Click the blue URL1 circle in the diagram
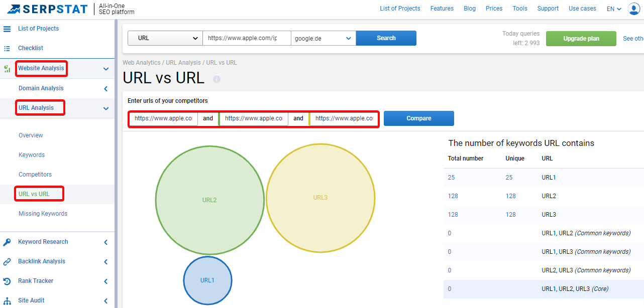Screen dimensions: 644x308 click(207, 280)
